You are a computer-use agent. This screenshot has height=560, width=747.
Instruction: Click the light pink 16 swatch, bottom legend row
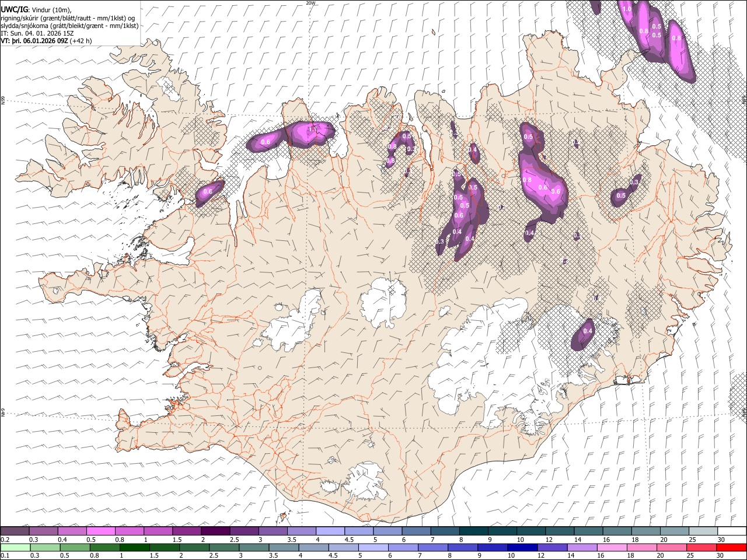[612, 547]
